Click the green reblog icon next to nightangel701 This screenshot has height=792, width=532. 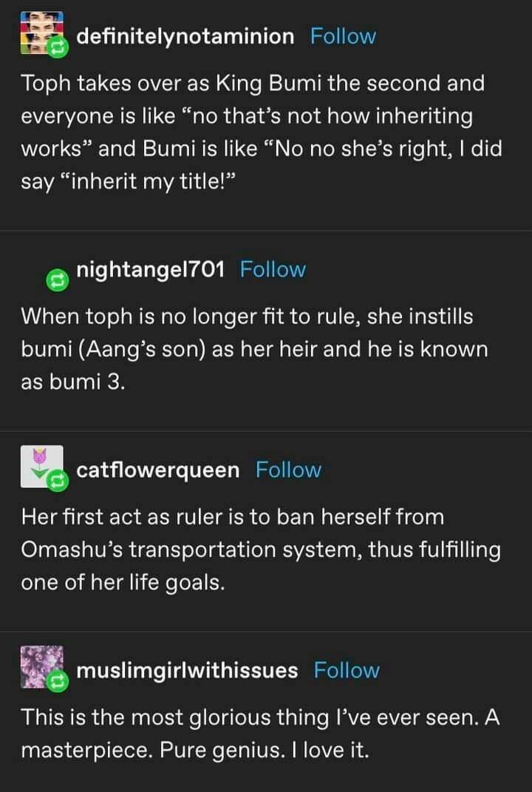click(56, 280)
